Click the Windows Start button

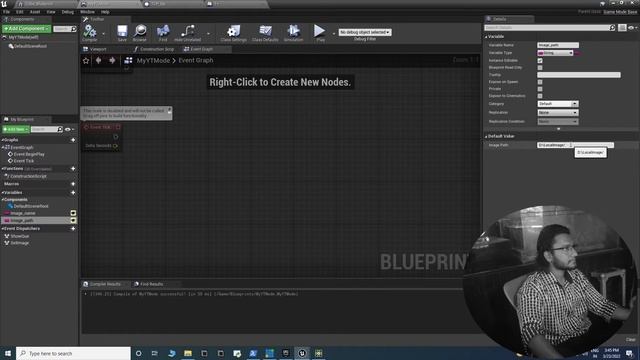(8, 353)
